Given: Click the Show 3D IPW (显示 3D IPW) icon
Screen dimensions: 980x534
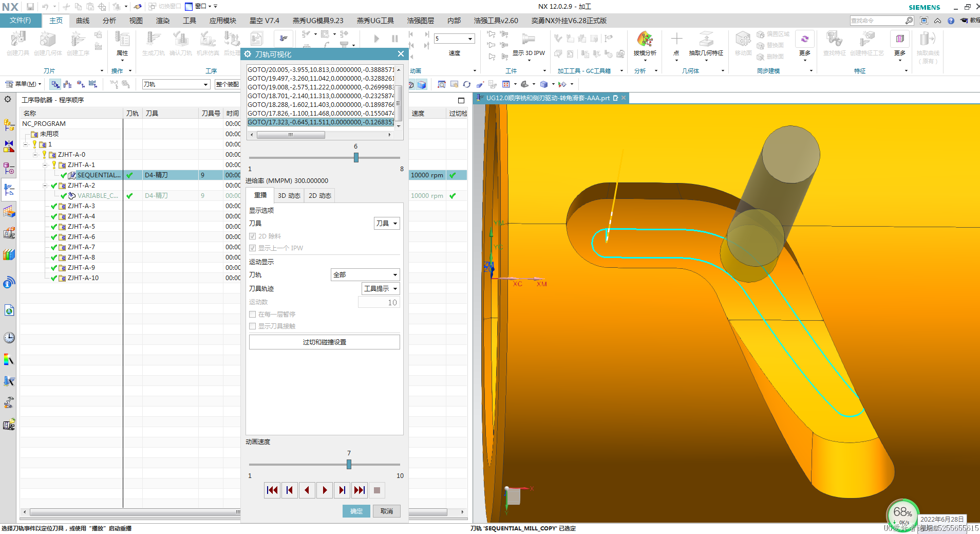Looking at the screenshot, I should [528, 40].
